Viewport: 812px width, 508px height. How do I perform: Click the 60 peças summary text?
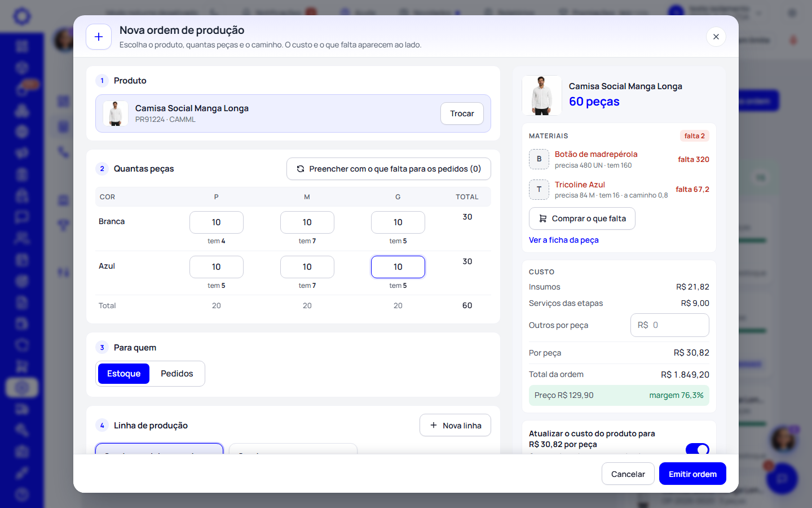pos(594,102)
